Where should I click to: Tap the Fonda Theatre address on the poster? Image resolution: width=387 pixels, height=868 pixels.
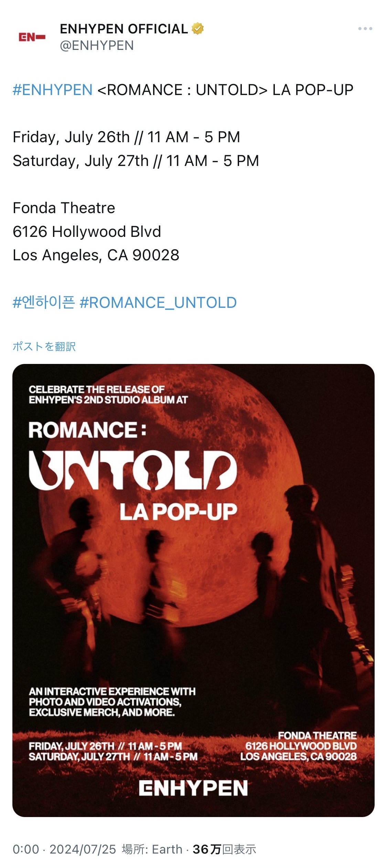[299, 747]
